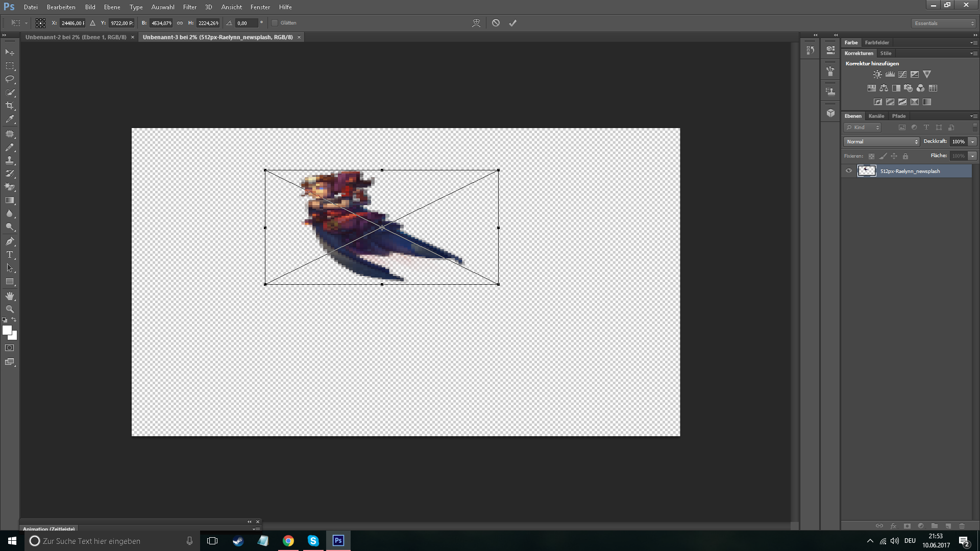Open the 3D panel cube icon

[x=831, y=113]
